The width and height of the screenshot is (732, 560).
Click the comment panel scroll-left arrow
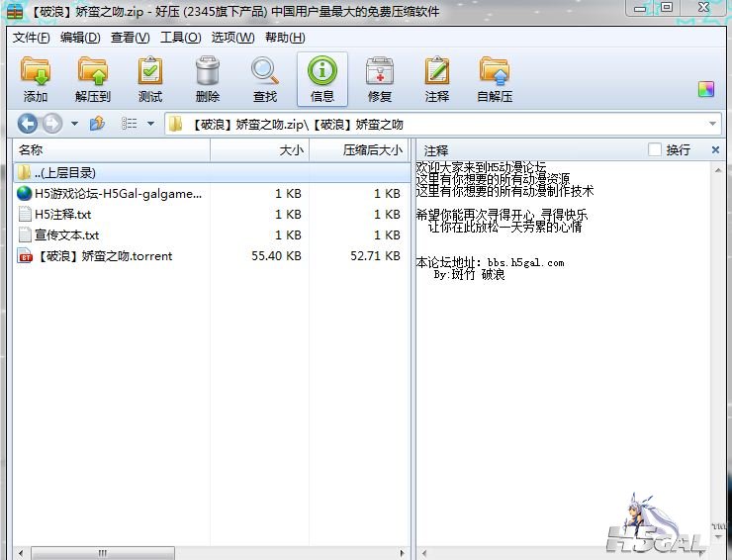pyautogui.click(x=424, y=553)
